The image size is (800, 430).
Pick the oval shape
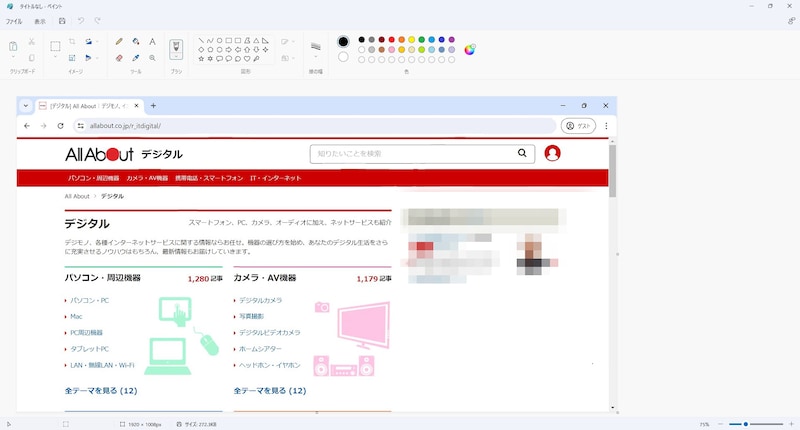click(219, 40)
